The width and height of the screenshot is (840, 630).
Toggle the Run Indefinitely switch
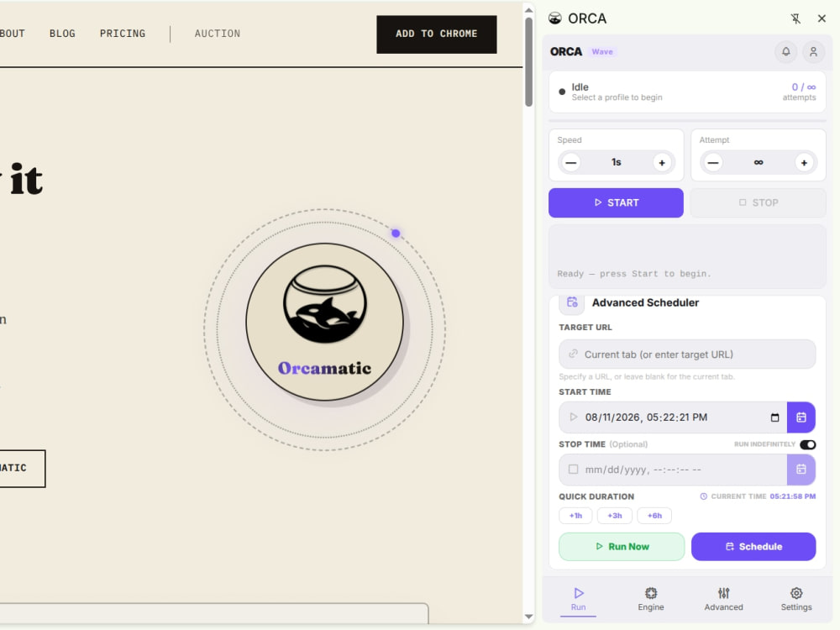pyautogui.click(x=807, y=444)
